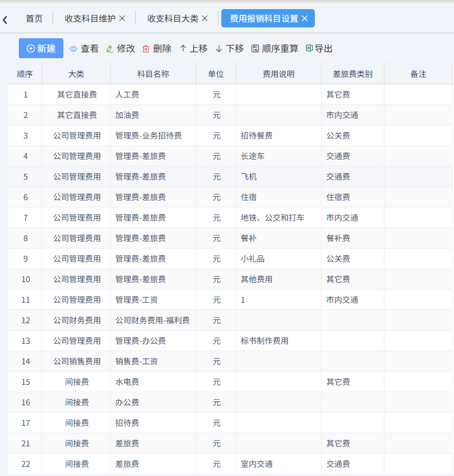Close the 收支科目维护 tab

(x=122, y=18)
